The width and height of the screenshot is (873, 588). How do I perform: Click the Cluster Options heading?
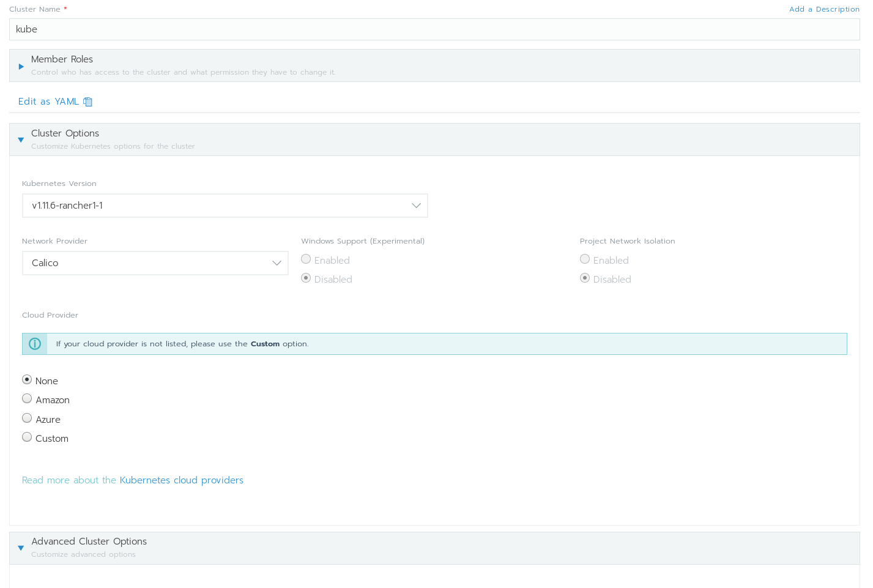point(65,133)
